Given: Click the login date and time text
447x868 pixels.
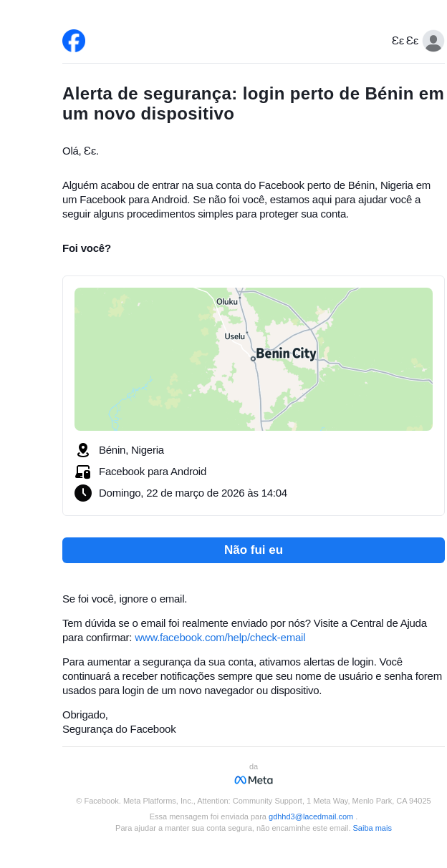Looking at the screenshot, I should coord(193,493).
